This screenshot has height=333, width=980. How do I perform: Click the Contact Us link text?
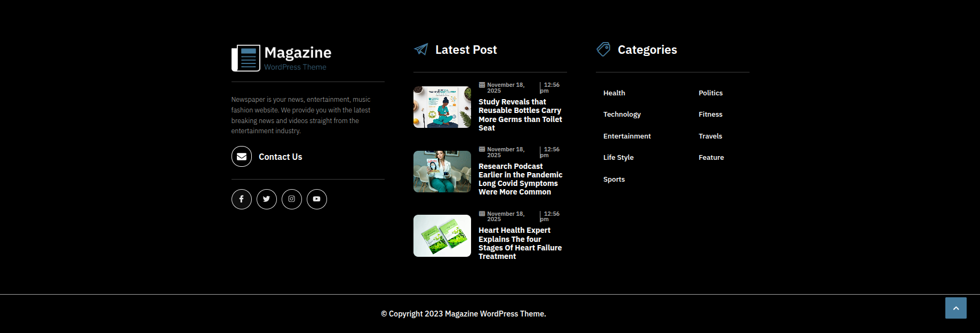(x=280, y=157)
